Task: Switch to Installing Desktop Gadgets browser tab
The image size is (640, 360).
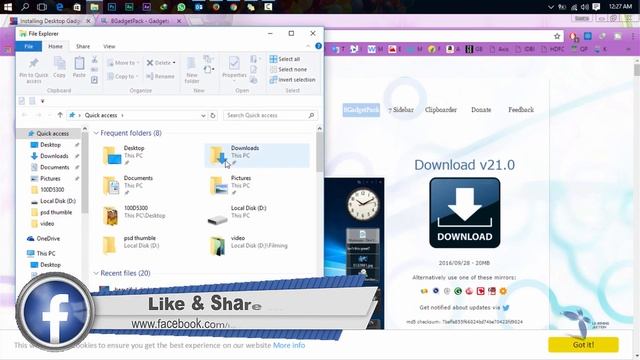Action: coord(51,20)
